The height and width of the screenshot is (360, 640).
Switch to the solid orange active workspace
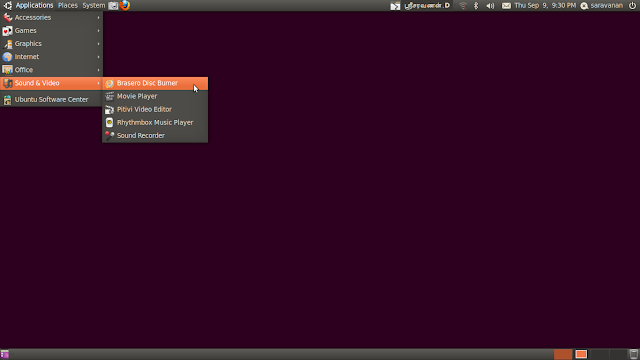click(563, 354)
